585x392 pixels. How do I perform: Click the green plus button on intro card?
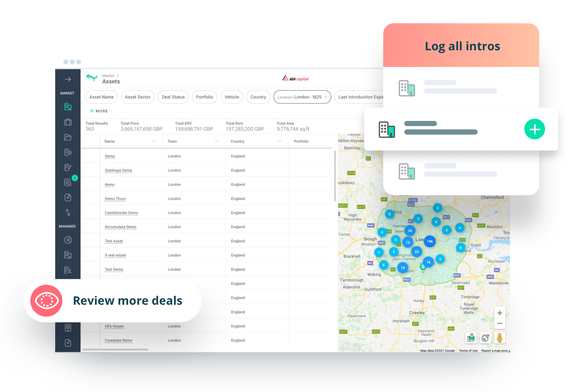[535, 129]
